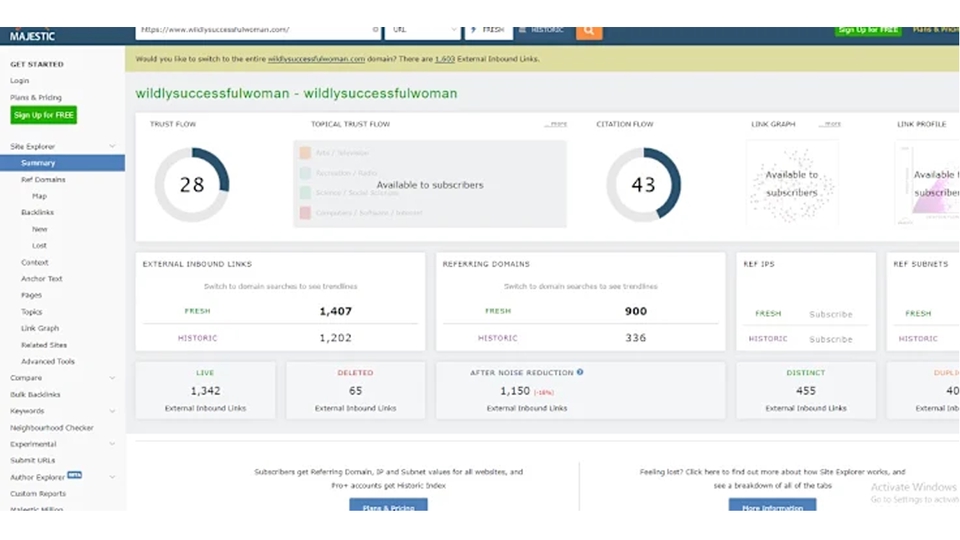Open Bulk Backlinks in the sidebar
The width and height of the screenshot is (960, 540).
(35, 395)
